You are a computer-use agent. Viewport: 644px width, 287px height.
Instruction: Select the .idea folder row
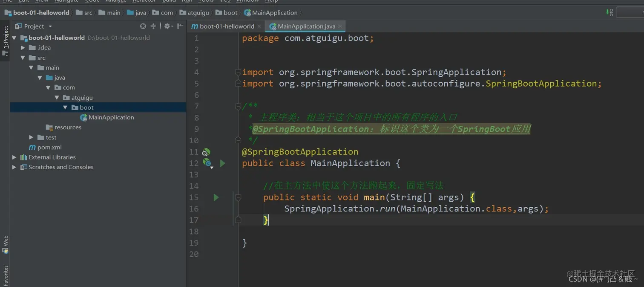(x=98, y=48)
